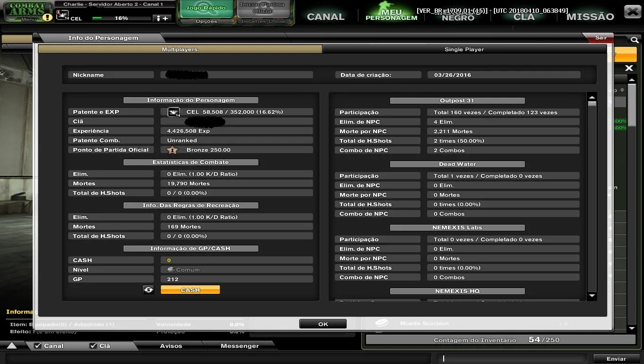Click the orange CASH button

tap(190, 290)
